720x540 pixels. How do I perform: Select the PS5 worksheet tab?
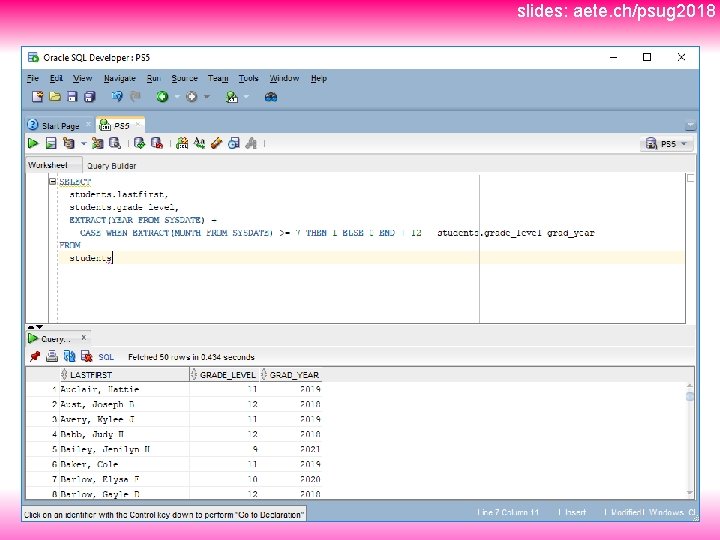coord(121,125)
